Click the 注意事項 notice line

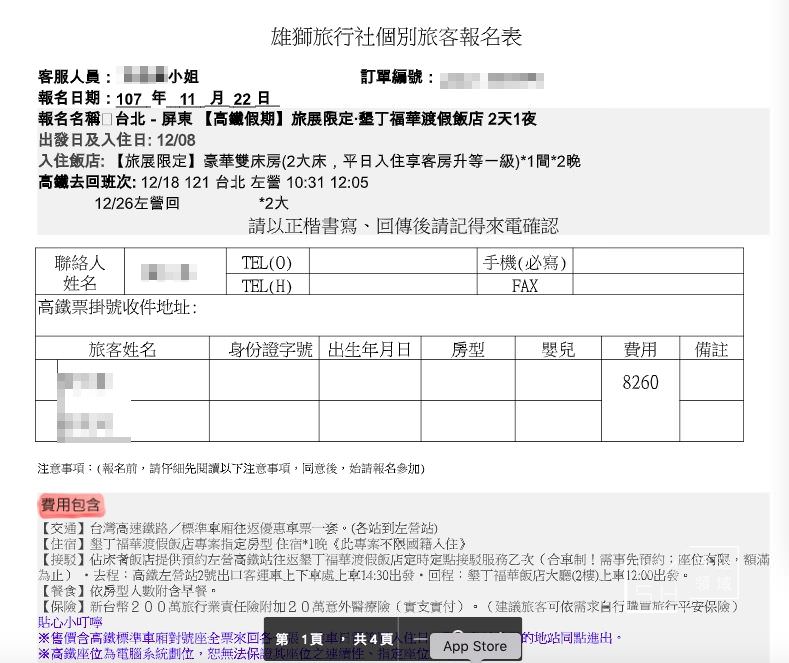[x=231, y=469]
